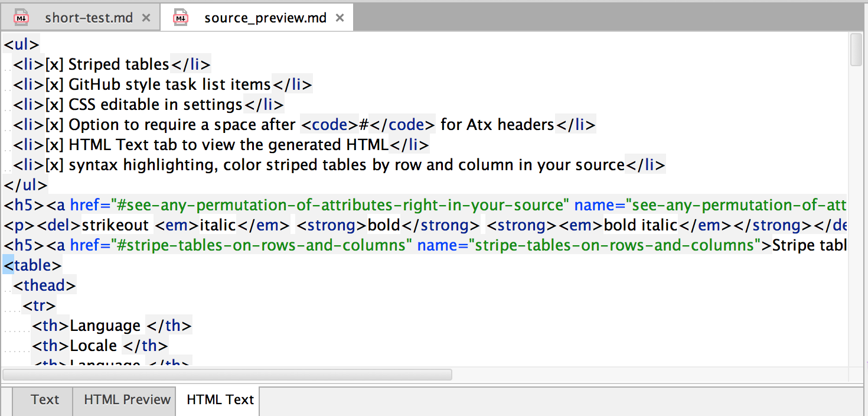Place cursor on the closing </ul> line
This screenshot has width=868, height=416.
25,185
